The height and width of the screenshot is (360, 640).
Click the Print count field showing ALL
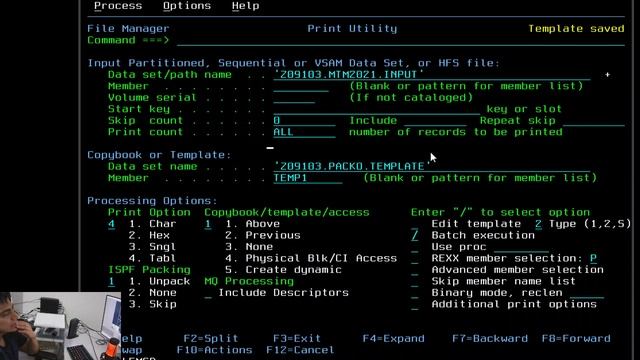pos(304,131)
